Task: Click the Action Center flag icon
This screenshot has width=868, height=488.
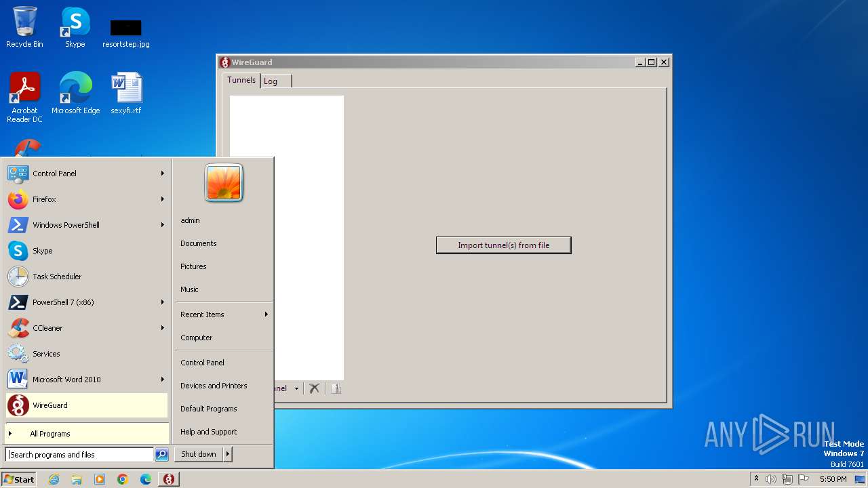Action: pyautogui.click(x=804, y=479)
